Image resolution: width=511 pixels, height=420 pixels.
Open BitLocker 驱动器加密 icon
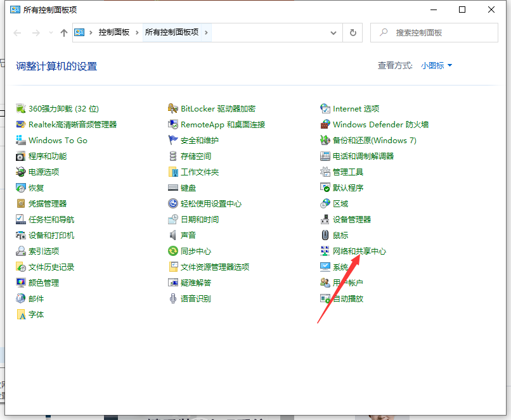coord(173,109)
